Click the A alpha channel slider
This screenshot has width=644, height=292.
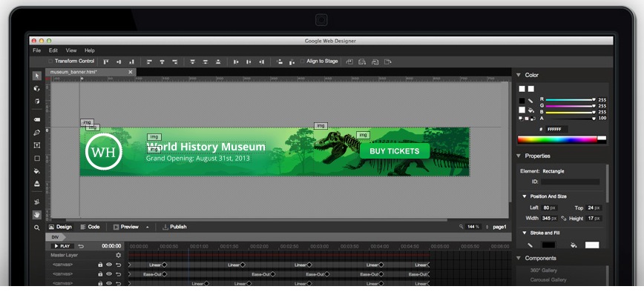[x=570, y=119]
